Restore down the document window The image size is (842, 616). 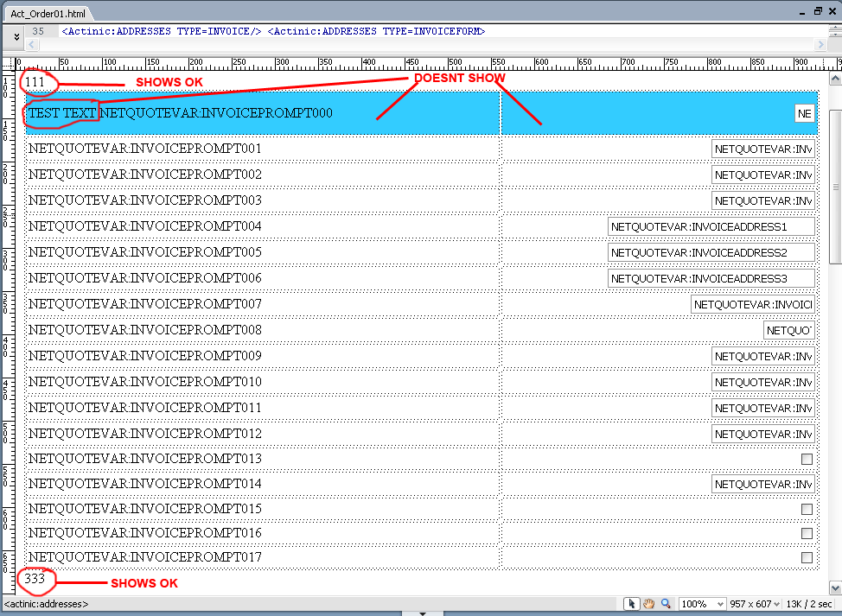(818, 11)
